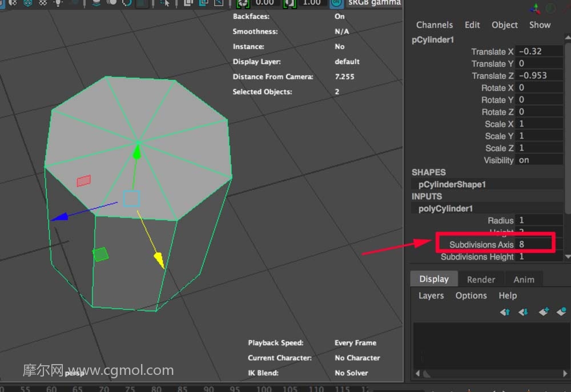Move selected layer up icon
Image resolution: width=571 pixels, height=392 pixels.
505,312
